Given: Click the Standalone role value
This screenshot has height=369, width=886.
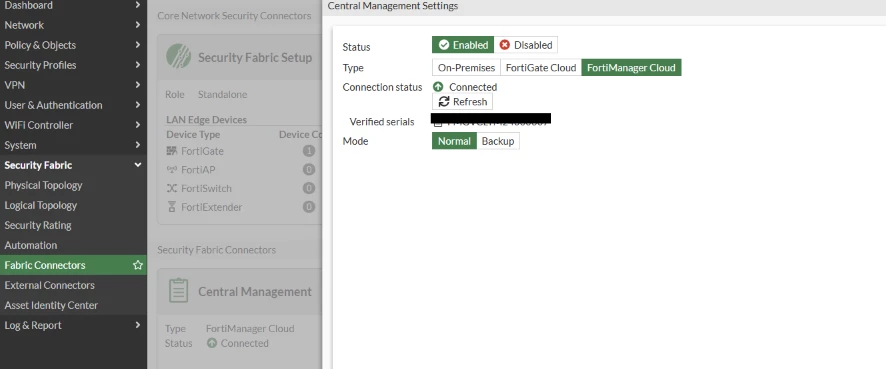Looking at the screenshot, I should 222,94.
